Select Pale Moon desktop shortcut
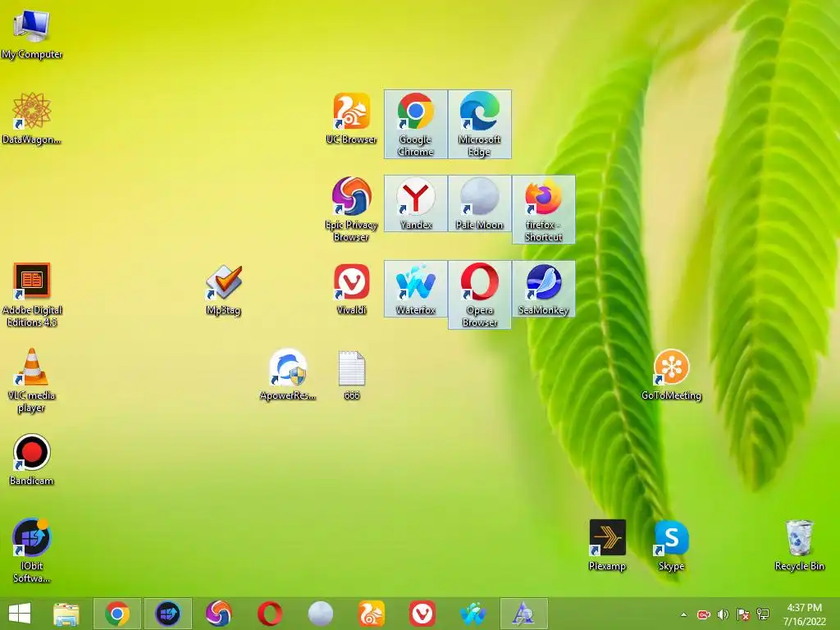 [x=479, y=203]
